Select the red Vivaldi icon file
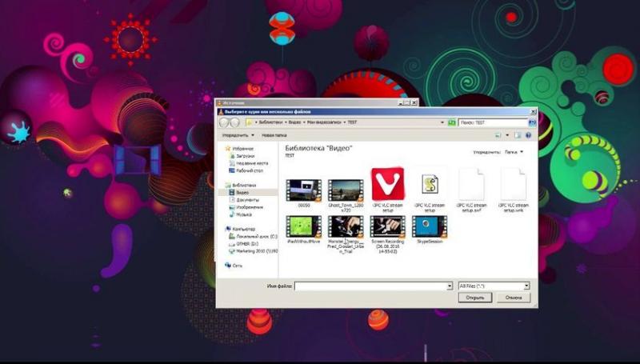The height and width of the screenshot is (364, 640). (387, 184)
